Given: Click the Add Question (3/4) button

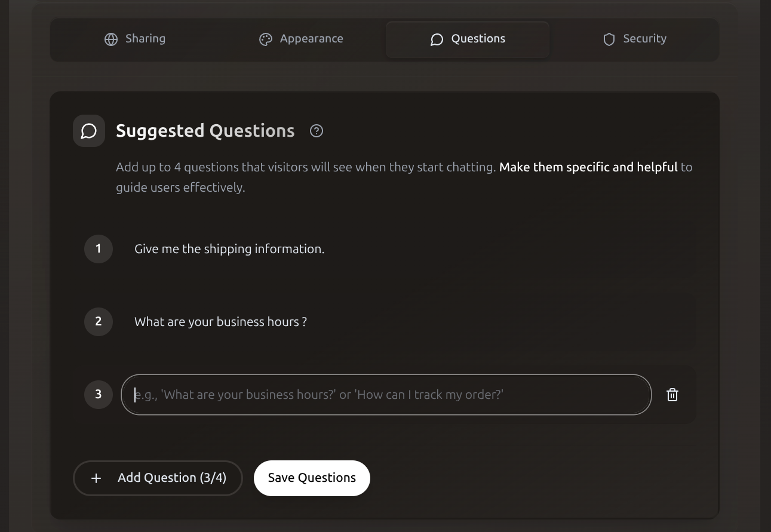Looking at the screenshot, I should coord(158,478).
